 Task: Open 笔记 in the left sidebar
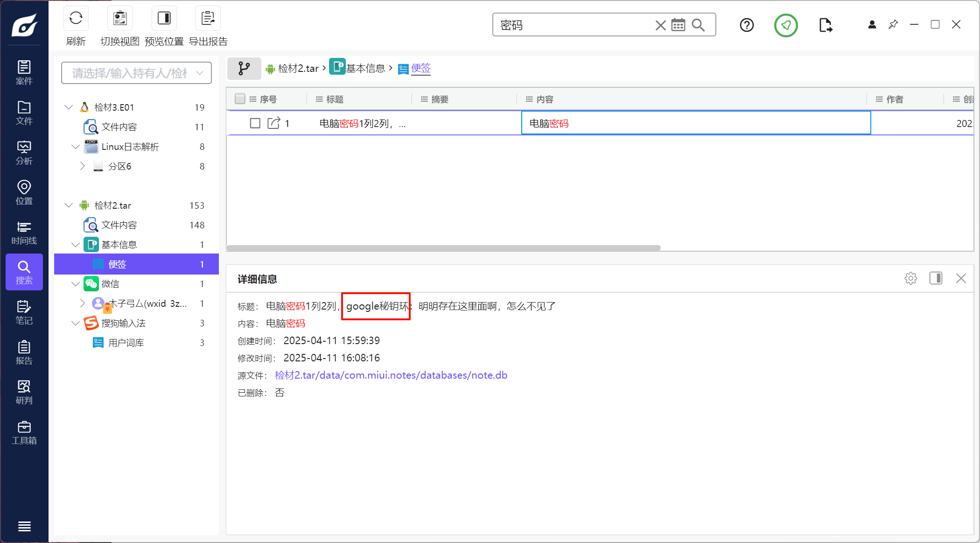pyautogui.click(x=24, y=312)
